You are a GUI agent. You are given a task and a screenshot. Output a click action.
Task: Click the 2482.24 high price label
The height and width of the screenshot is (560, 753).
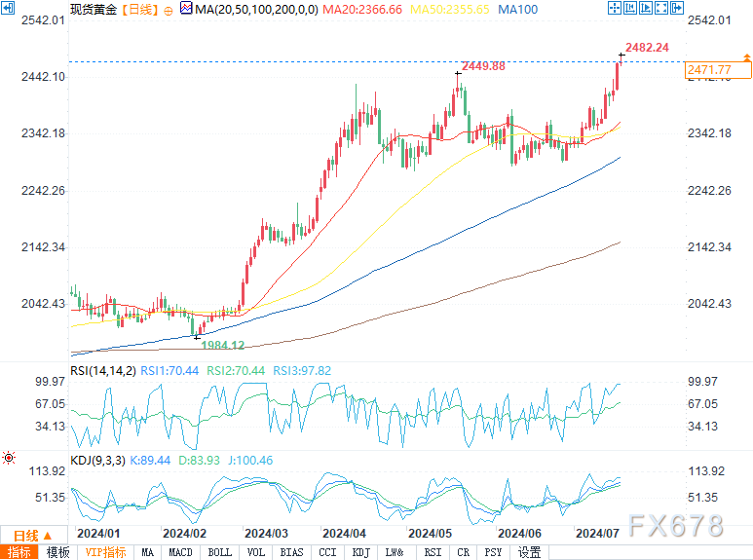pyautogui.click(x=647, y=48)
